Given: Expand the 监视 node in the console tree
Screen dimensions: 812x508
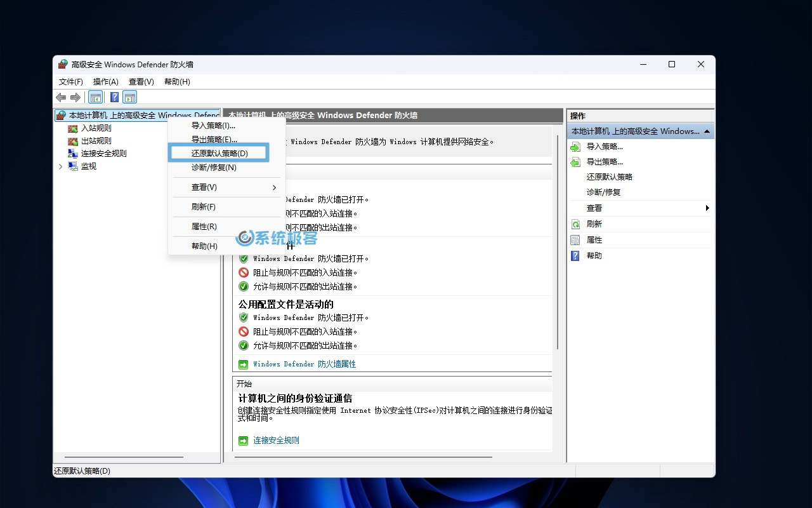Looking at the screenshot, I should [x=60, y=166].
